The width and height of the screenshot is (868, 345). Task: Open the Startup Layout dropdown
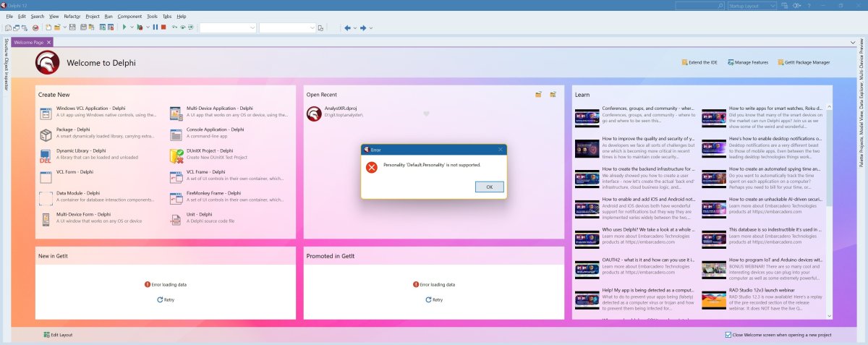tap(752, 5)
